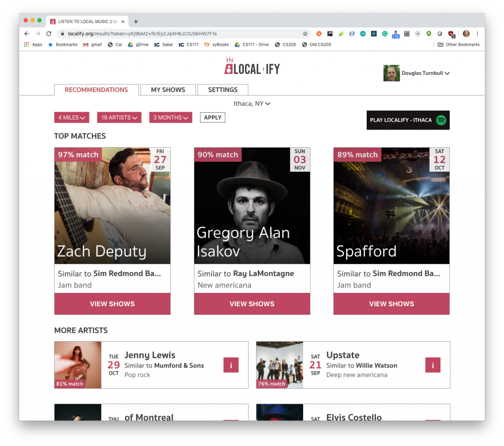The height and width of the screenshot is (446, 504).
Task: Click Play Localify - Ithaca Spotify button
Action: [x=408, y=120]
